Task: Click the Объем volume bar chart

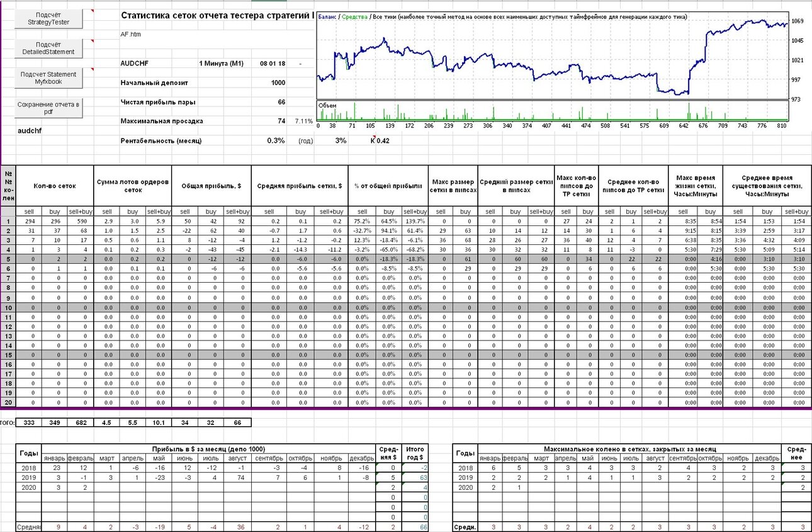Action: pyautogui.click(x=552, y=111)
